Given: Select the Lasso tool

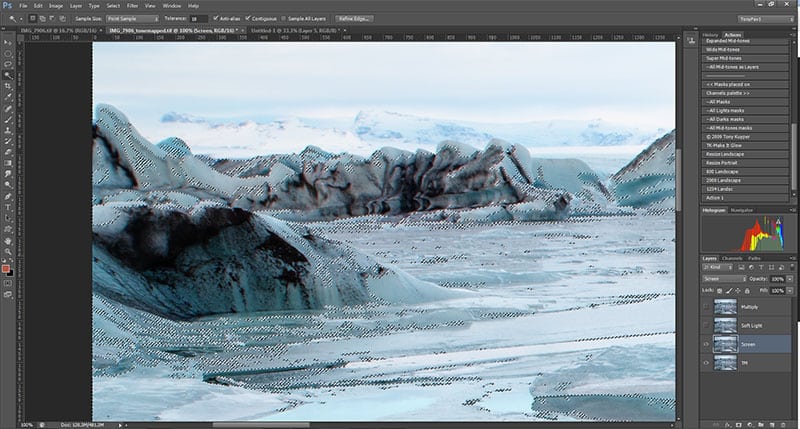Looking at the screenshot, I should coord(8,65).
